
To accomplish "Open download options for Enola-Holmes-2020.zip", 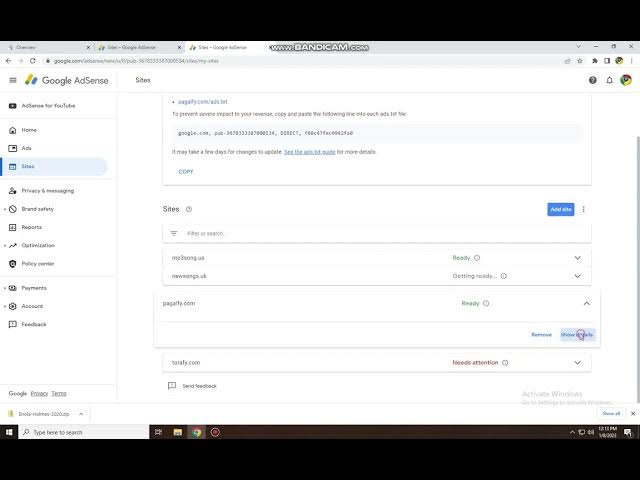I will (x=81, y=414).
